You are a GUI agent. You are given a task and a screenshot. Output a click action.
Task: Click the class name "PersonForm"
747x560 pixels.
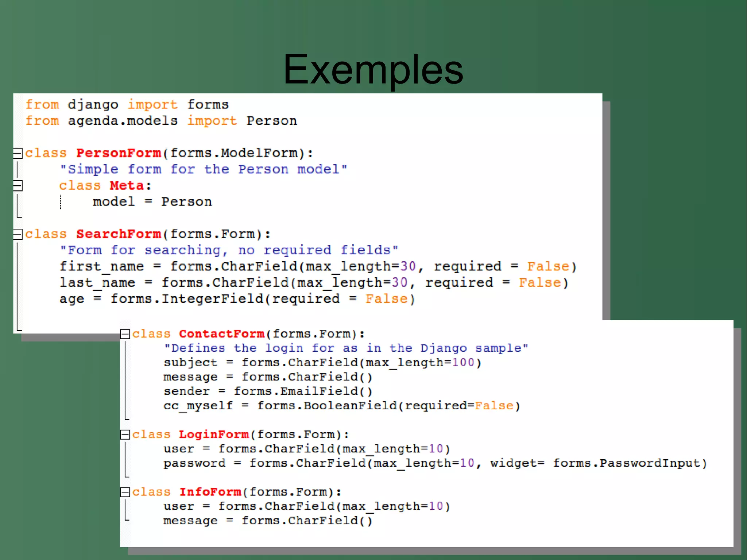click(x=119, y=153)
